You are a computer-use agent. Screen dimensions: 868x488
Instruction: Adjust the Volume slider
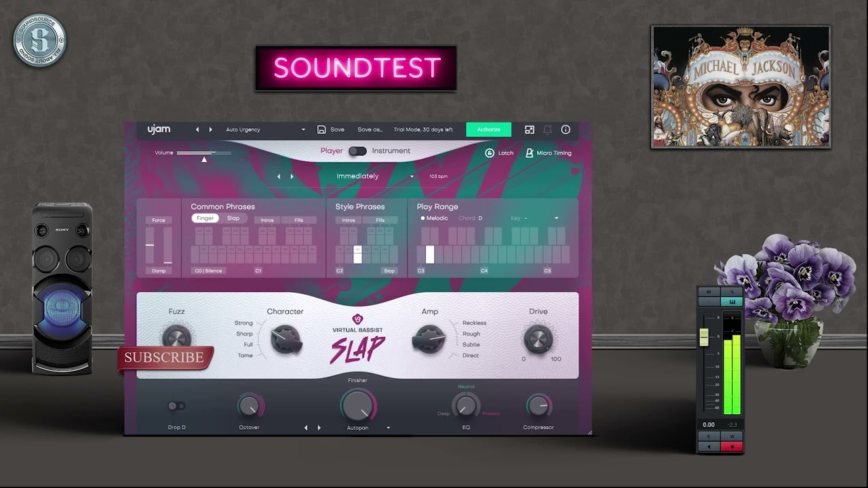pos(203,153)
